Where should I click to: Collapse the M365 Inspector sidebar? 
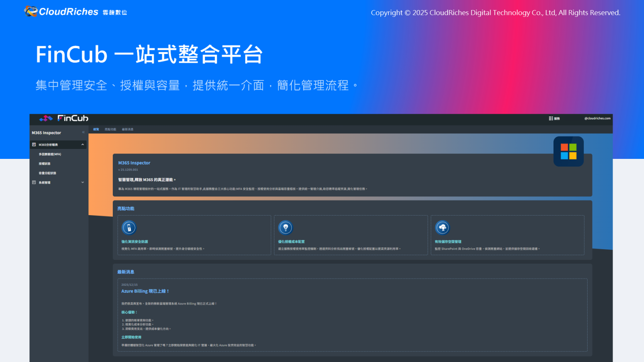coord(83,132)
